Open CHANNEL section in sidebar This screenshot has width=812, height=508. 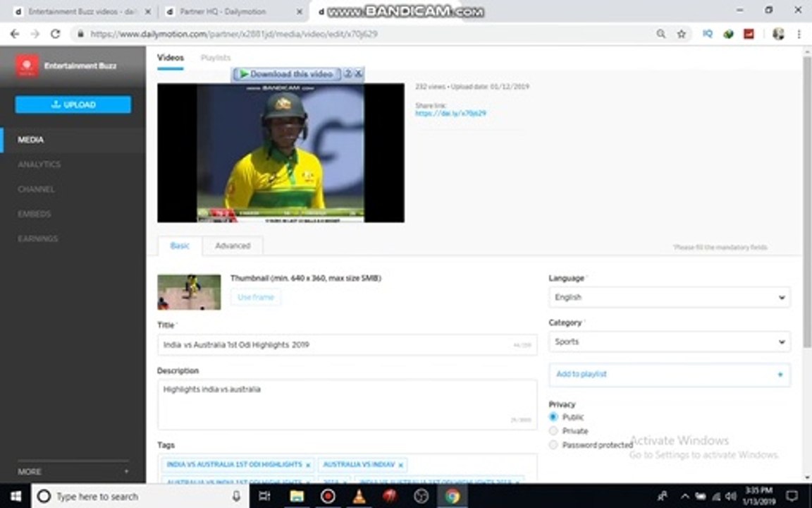pyautogui.click(x=36, y=189)
